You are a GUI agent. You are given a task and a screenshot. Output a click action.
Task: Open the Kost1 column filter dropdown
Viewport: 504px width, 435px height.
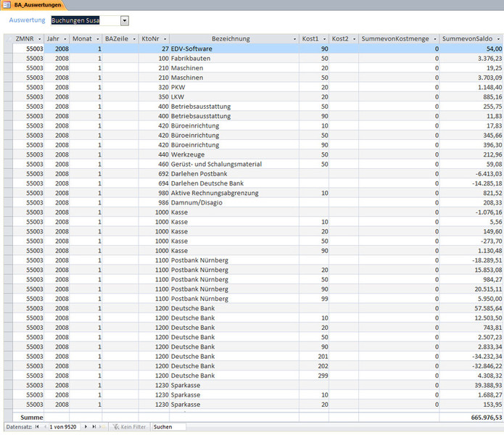(324, 39)
